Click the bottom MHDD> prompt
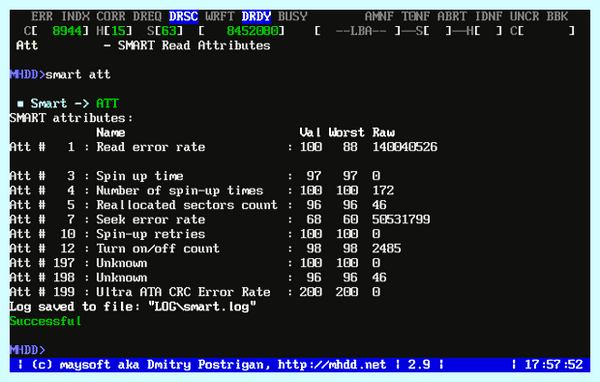The height and width of the screenshot is (382, 600). coord(27,350)
